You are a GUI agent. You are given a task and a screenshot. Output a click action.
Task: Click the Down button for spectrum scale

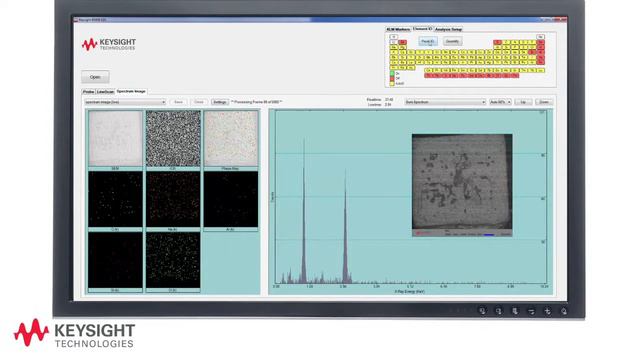pos(544,102)
